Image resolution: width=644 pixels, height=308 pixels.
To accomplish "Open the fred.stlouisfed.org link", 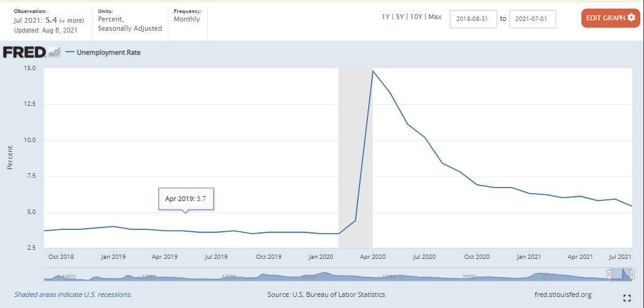I will coord(563,294).
